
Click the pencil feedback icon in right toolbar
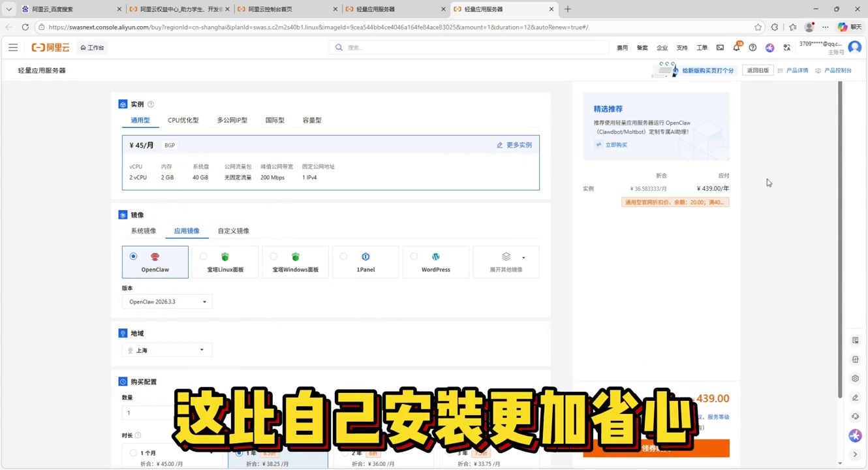[x=855, y=397]
